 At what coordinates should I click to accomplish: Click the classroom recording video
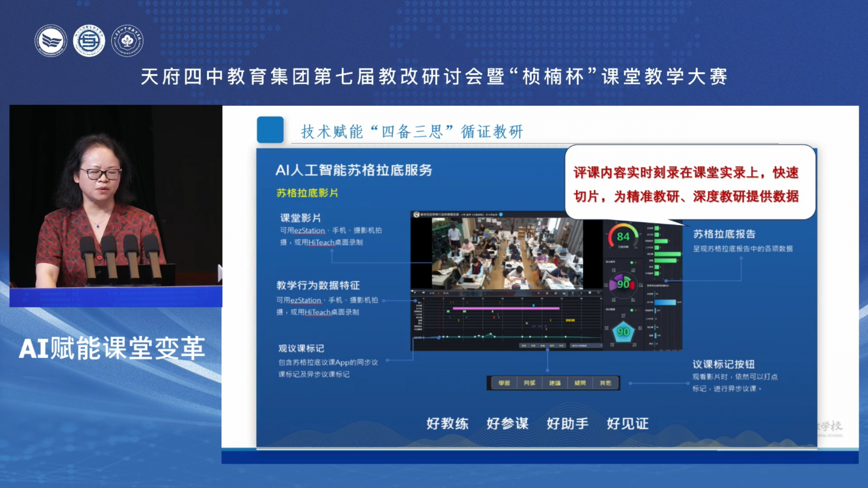507,253
